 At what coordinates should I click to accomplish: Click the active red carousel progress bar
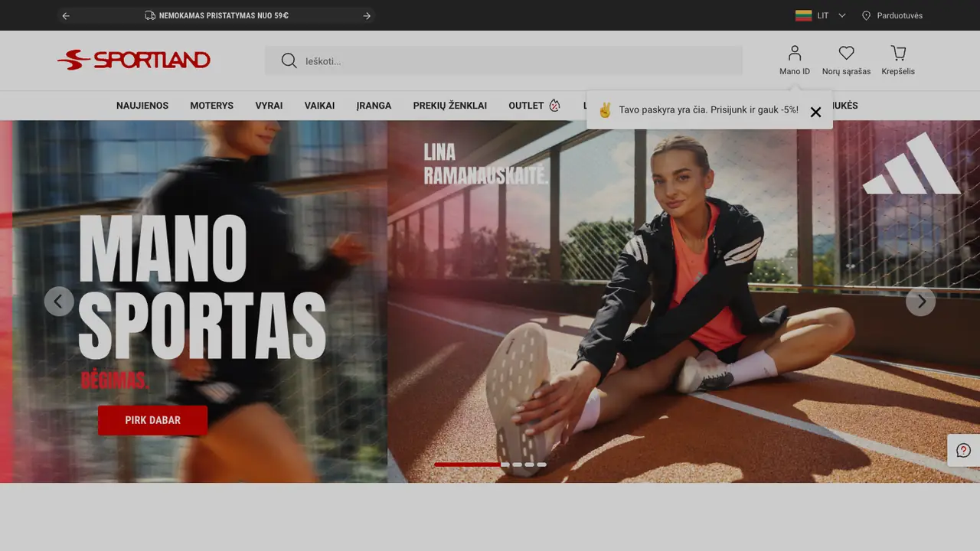tap(467, 465)
